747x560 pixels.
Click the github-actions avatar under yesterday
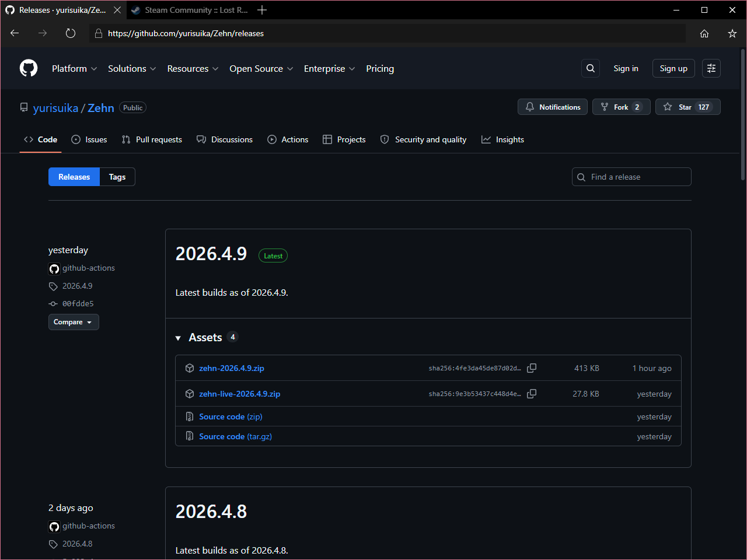54,269
